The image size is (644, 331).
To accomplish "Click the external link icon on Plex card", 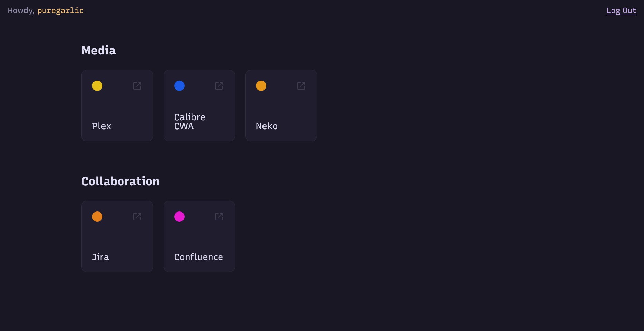I will point(137,85).
